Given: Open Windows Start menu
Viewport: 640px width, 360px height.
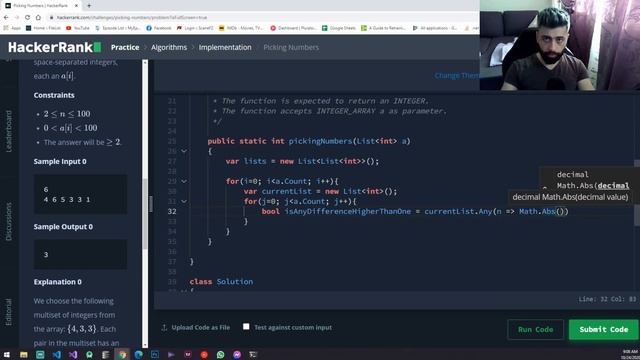Looking at the screenshot, I should 7,355.
